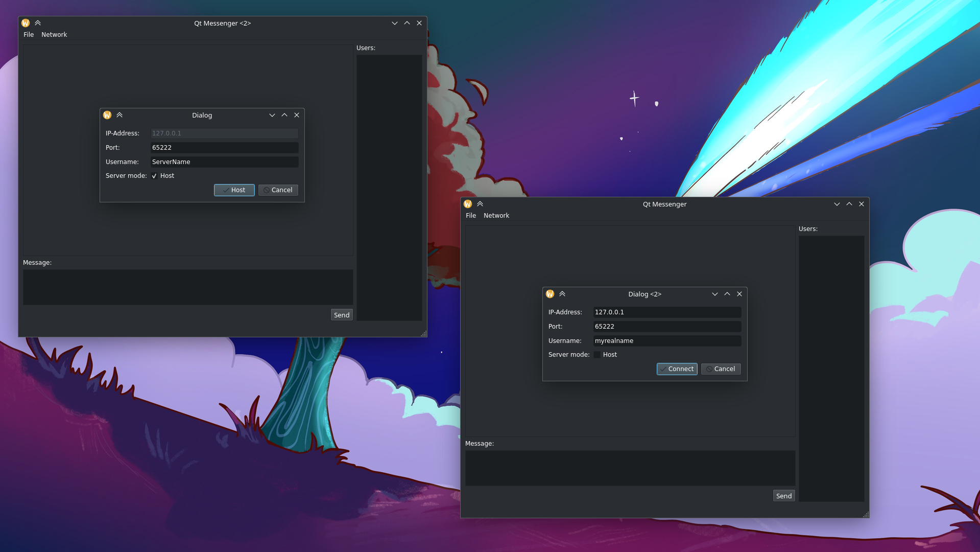
Task: Open File menu in lower-right Qt Messenger
Action: (x=471, y=216)
